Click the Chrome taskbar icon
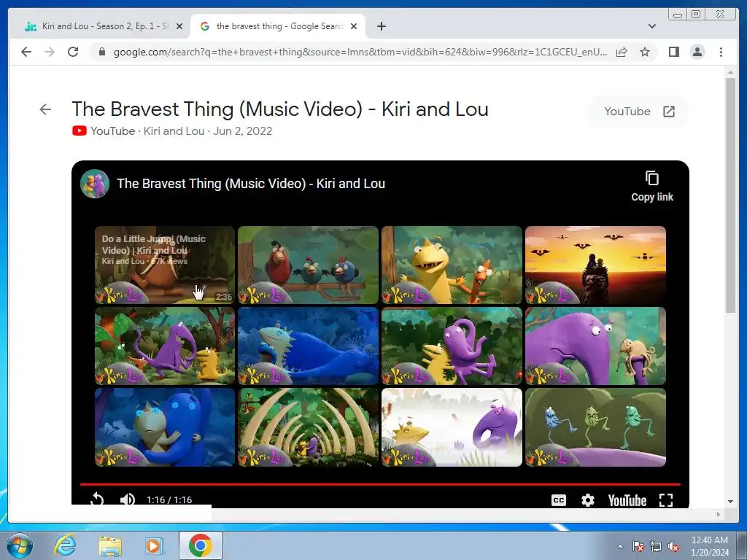The height and width of the screenshot is (560, 747). (201, 545)
